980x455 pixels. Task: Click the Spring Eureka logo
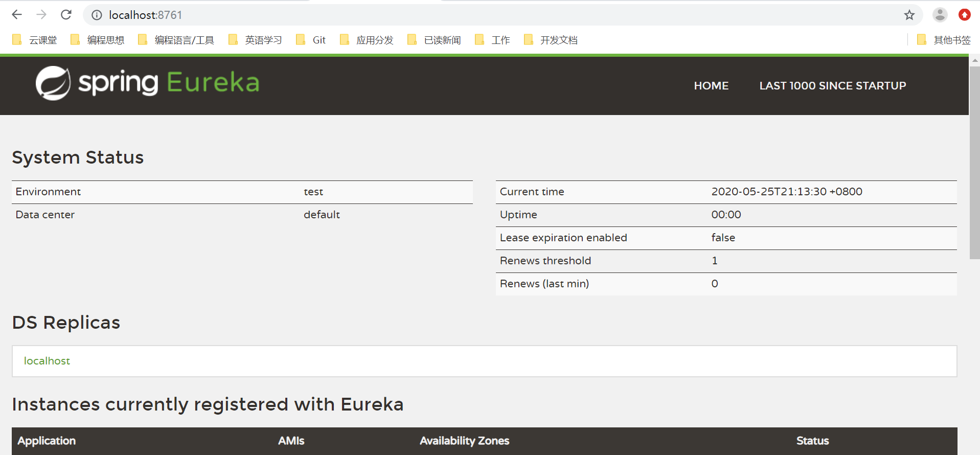point(147,83)
